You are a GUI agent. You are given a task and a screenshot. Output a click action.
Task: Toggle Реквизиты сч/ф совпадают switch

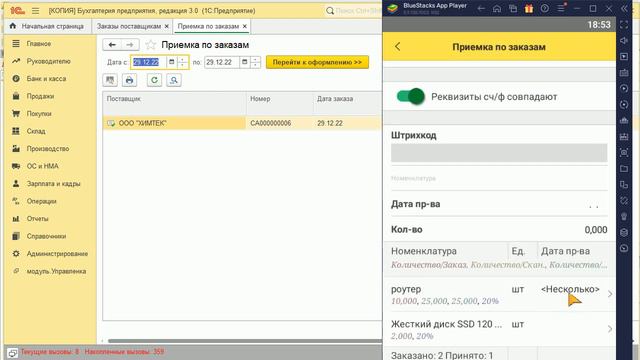[x=411, y=96]
